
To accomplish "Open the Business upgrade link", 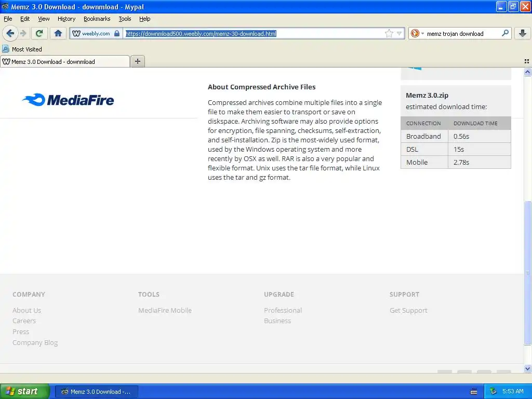I will [277, 321].
